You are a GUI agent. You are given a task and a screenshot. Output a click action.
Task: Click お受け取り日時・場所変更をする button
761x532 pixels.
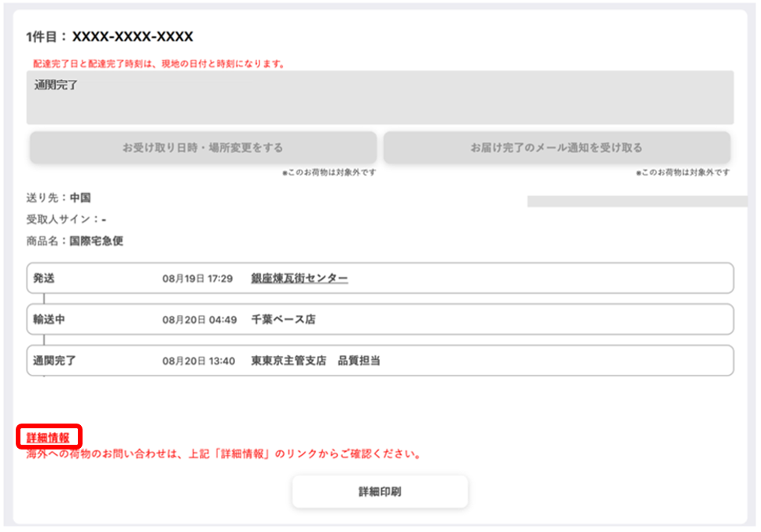click(x=203, y=148)
